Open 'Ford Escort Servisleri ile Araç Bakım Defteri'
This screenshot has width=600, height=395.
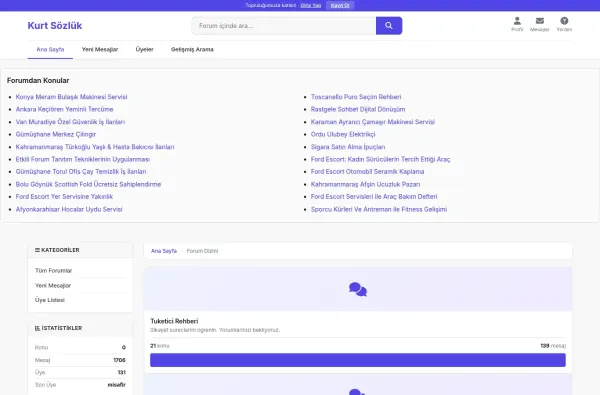(x=374, y=196)
